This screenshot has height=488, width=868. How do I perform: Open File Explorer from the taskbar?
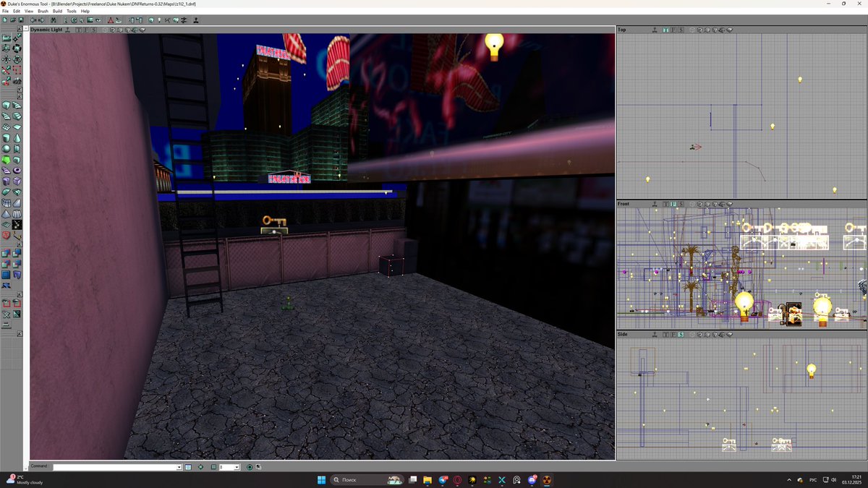(x=427, y=479)
